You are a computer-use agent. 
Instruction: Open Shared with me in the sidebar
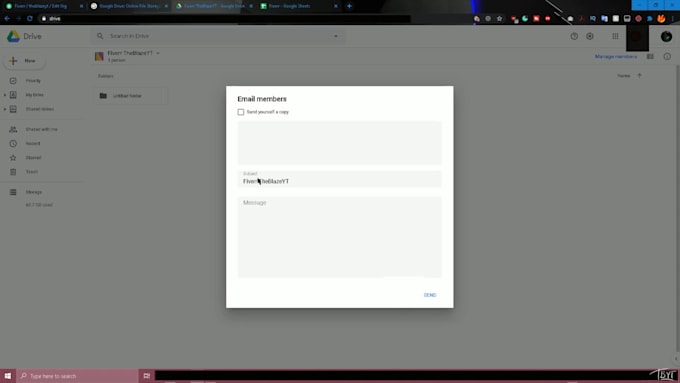[41, 129]
